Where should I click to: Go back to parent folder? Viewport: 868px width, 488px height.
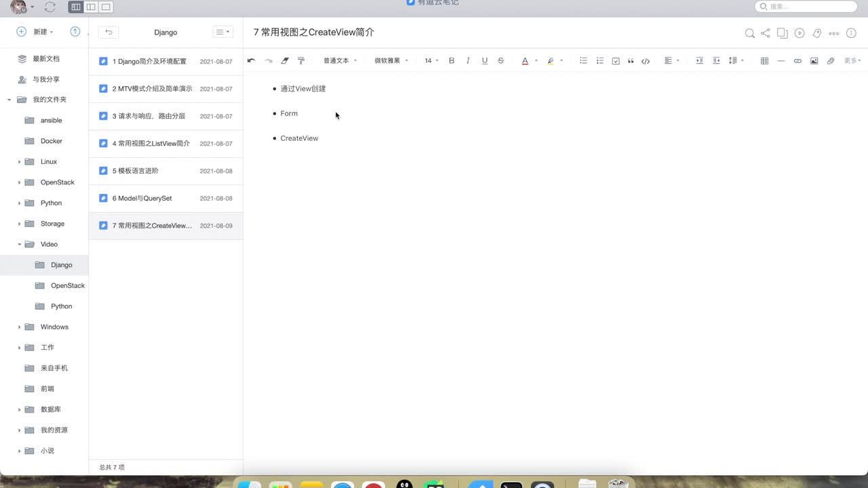(x=108, y=32)
